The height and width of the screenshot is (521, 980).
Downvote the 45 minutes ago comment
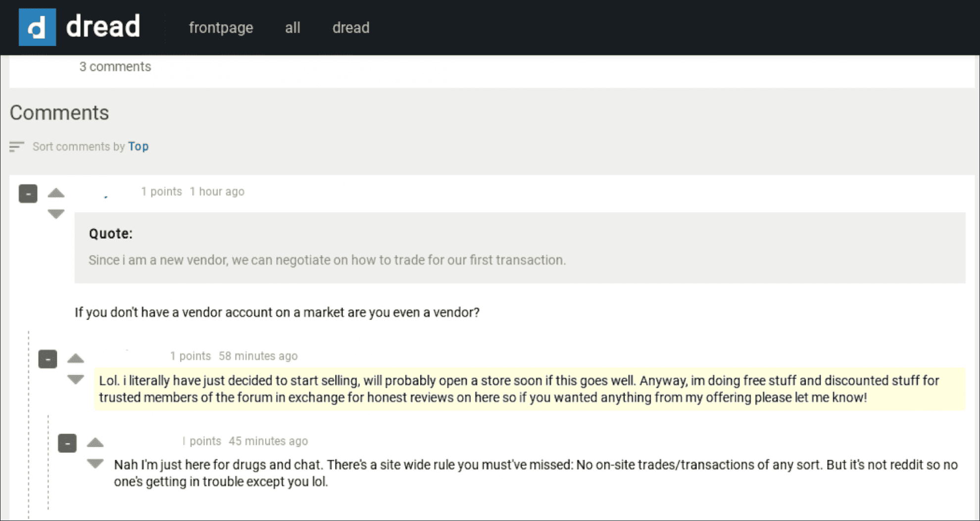coord(95,464)
